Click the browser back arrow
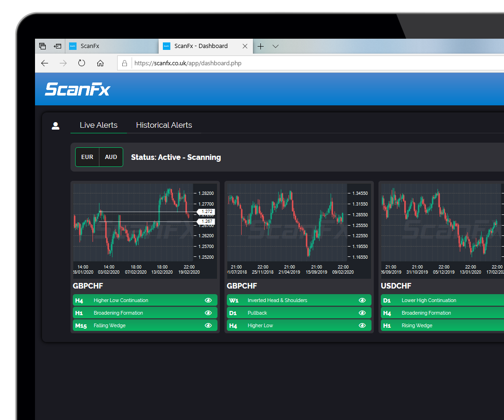Image resolution: width=504 pixels, height=420 pixels. click(45, 63)
